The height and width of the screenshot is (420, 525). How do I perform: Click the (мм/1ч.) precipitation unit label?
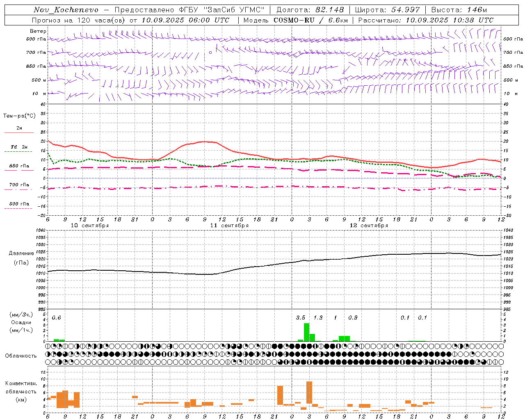point(21,330)
